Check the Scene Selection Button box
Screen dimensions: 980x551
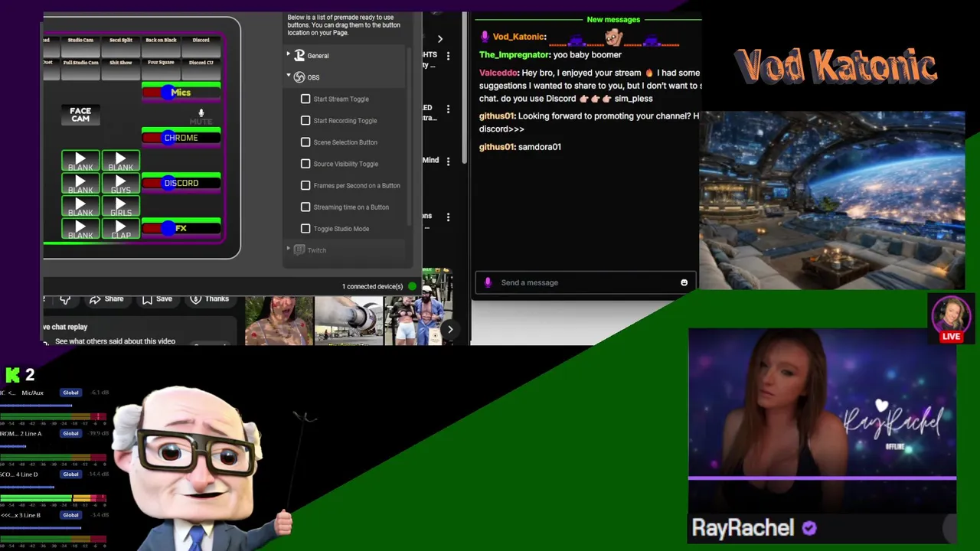[305, 142]
